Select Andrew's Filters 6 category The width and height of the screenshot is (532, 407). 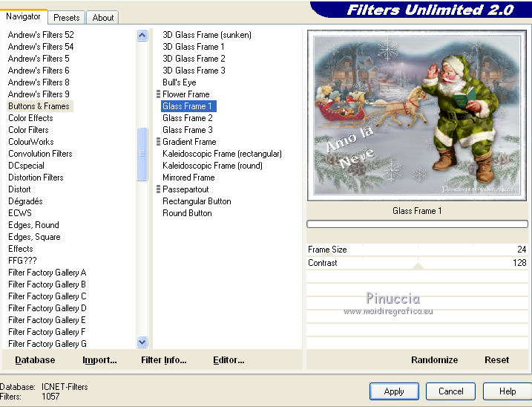click(39, 71)
